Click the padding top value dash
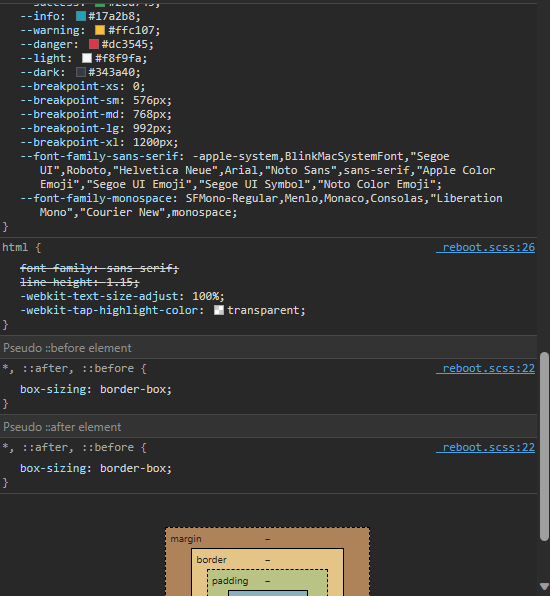The height and width of the screenshot is (596, 550). (268, 581)
